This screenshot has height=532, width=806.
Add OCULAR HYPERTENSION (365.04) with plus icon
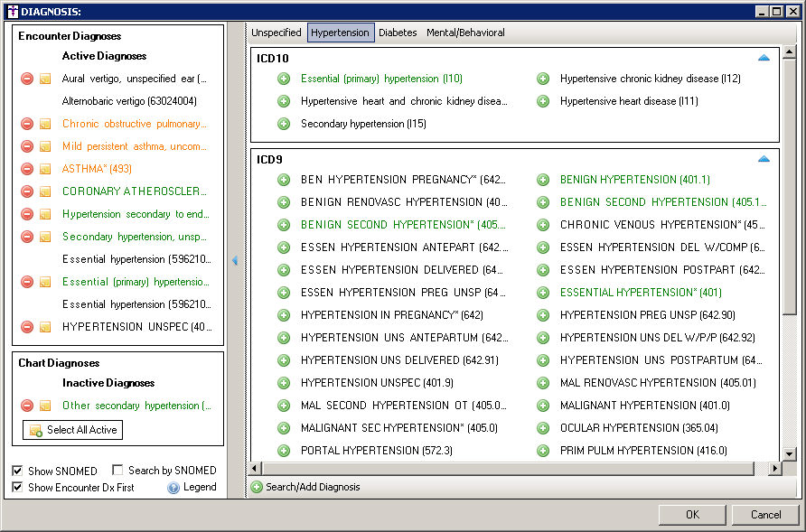pyautogui.click(x=543, y=428)
